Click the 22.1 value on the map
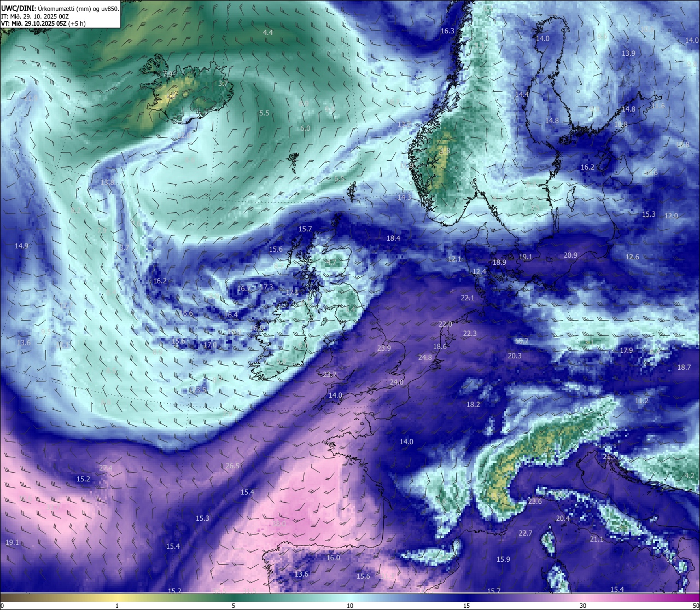The width and height of the screenshot is (700, 610). [x=468, y=298]
